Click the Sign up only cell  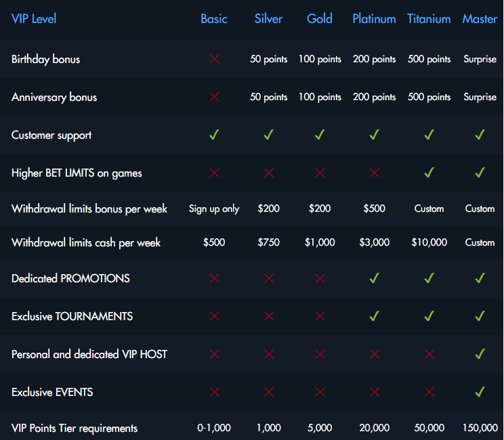pos(214,208)
